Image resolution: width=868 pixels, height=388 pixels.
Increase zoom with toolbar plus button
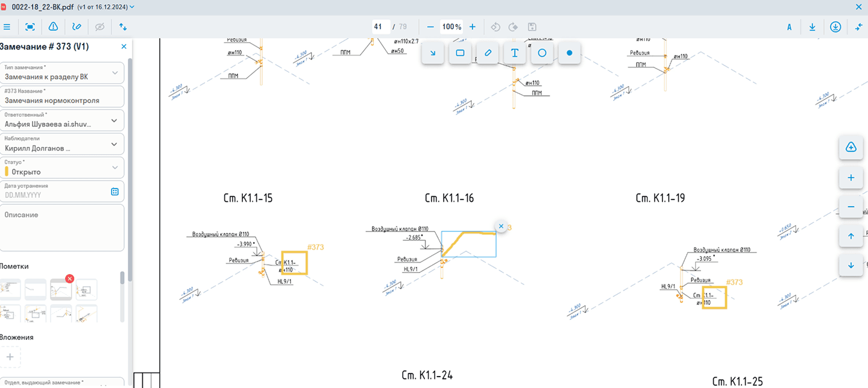coord(472,27)
